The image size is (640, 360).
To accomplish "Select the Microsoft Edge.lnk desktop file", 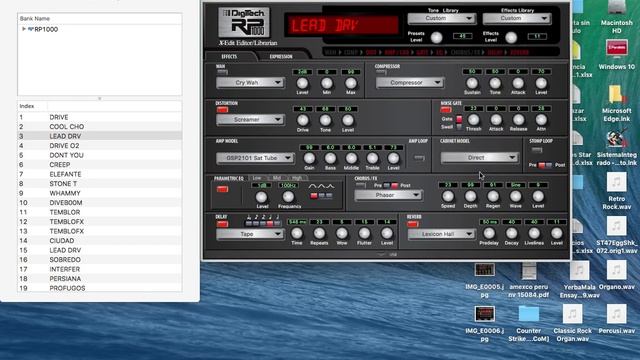I will (616, 95).
